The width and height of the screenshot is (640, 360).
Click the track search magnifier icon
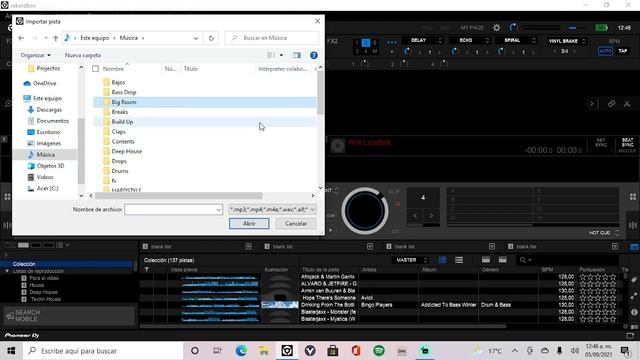coord(523,260)
